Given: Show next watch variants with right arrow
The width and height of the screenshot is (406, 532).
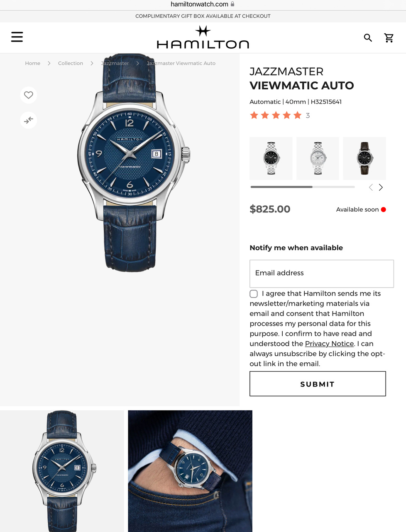Looking at the screenshot, I should coord(381,187).
